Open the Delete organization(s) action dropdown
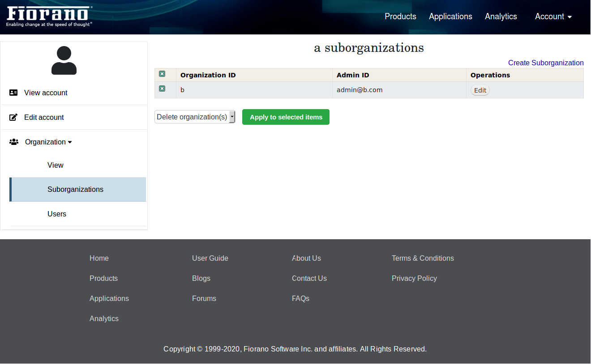This screenshot has width=591, height=364. [195, 117]
